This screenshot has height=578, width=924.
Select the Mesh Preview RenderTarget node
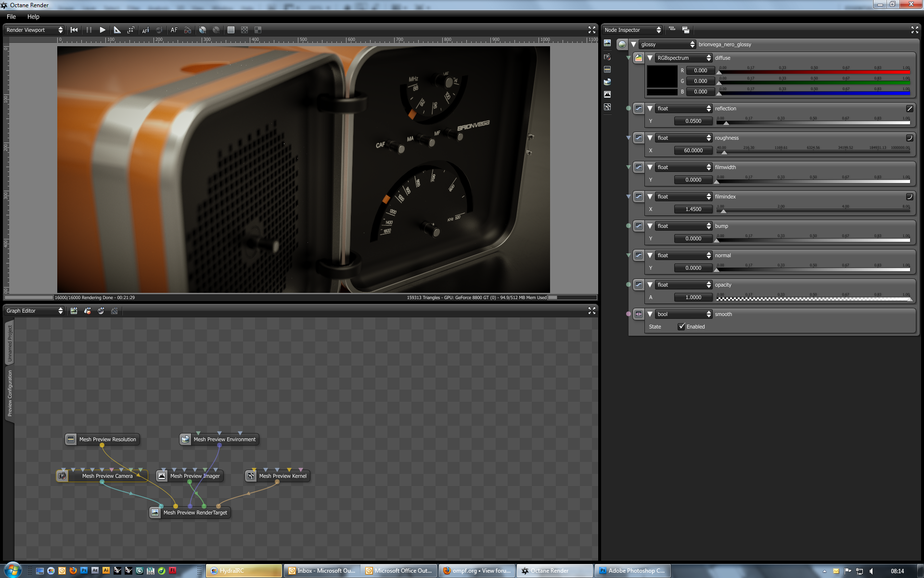click(195, 512)
